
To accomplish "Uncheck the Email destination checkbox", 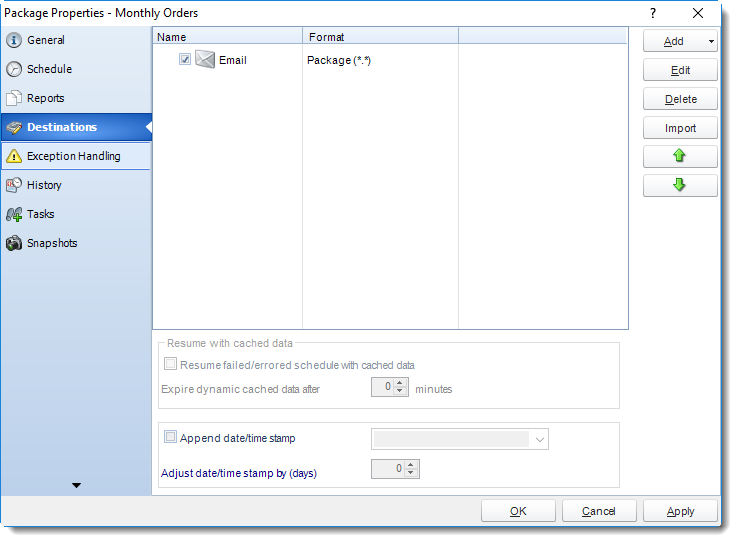I will coord(185,59).
